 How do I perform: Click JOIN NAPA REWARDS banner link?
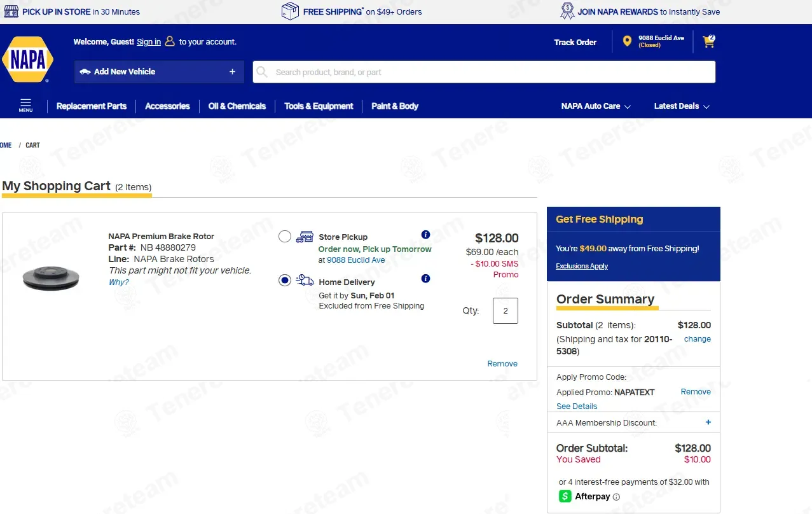pyautogui.click(x=649, y=11)
